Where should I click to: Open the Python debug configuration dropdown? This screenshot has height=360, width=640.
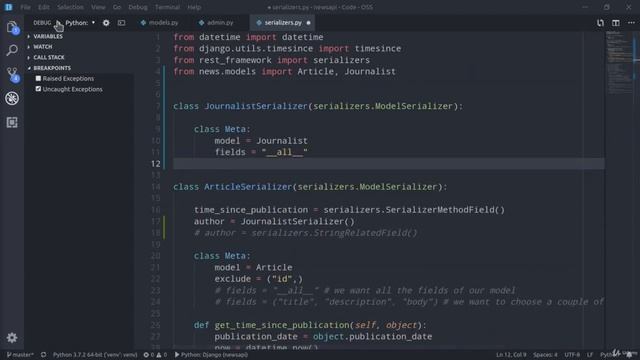[80, 23]
